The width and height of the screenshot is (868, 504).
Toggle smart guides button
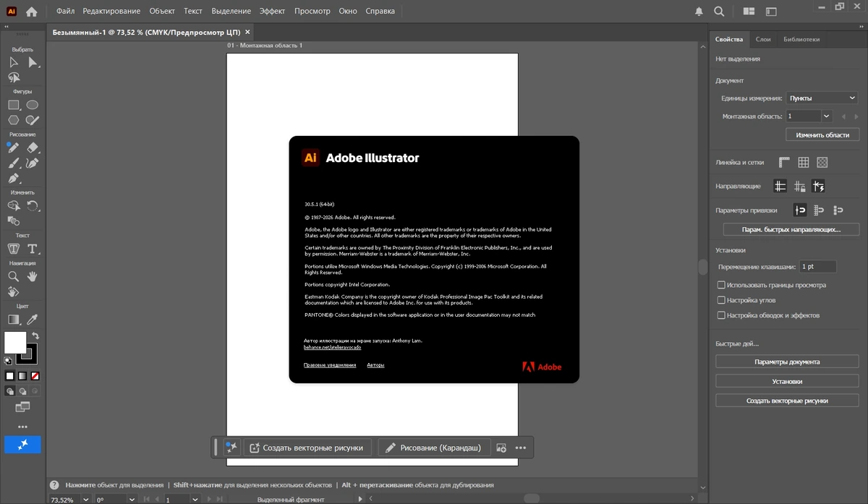pos(818,186)
